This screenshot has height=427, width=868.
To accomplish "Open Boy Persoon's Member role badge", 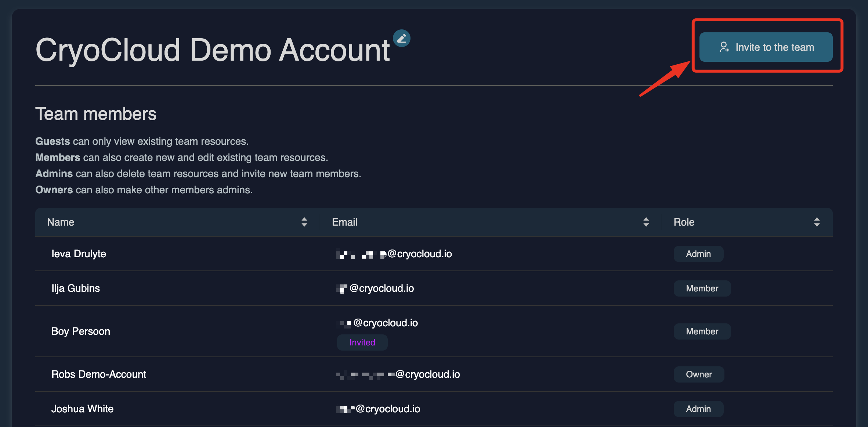I will tap(702, 331).
